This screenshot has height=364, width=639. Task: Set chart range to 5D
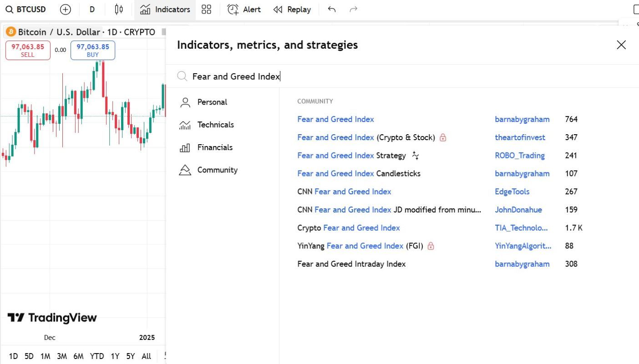click(x=29, y=356)
